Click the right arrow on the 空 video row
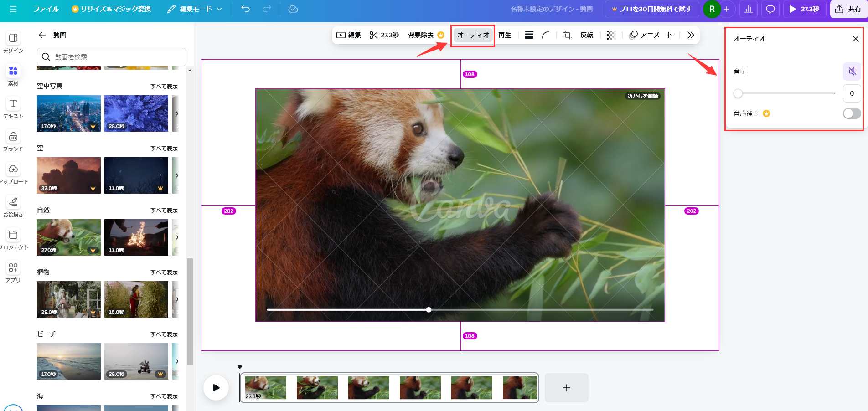This screenshot has height=411, width=868. pos(177,175)
